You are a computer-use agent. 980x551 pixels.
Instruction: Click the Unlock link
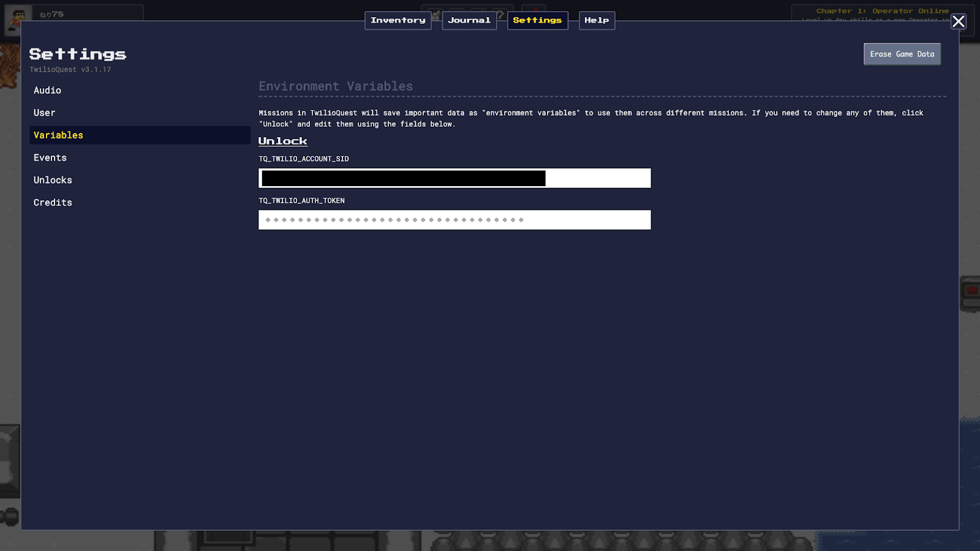click(283, 141)
